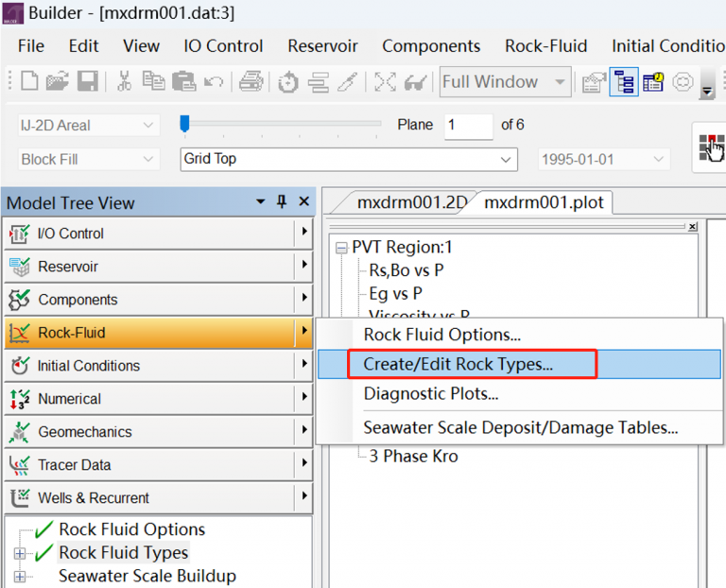Toggle the model tree view icon
The image size is (726, 588).
[x=624, y=82]
